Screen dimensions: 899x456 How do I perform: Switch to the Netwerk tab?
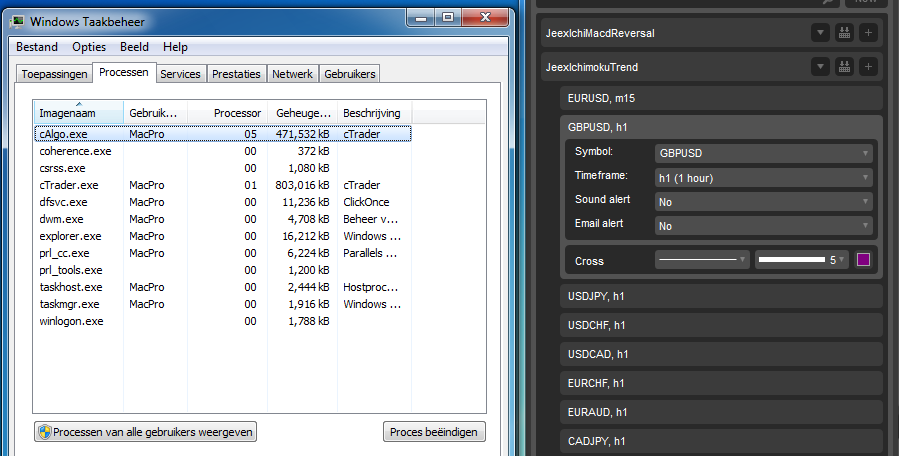pos(292,74)
